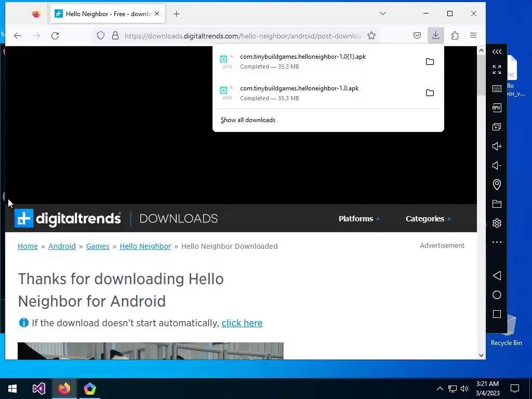532x399 pixels.
Task: Tap the Android home circle button
Action: (497, 295)
